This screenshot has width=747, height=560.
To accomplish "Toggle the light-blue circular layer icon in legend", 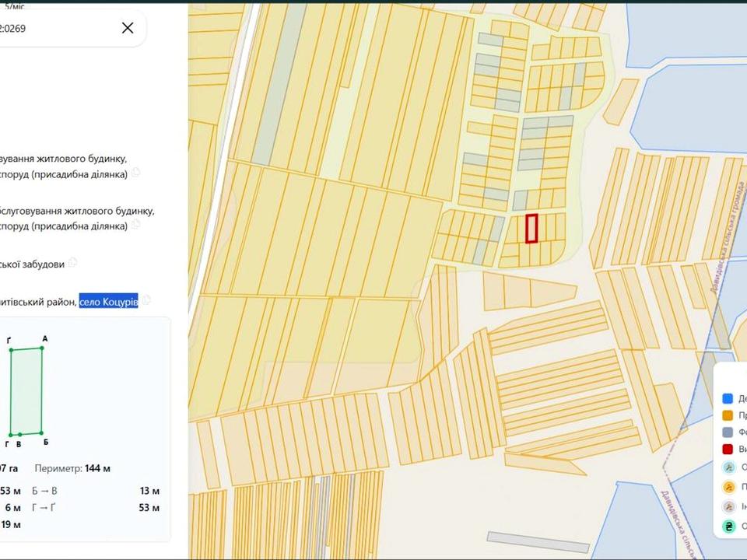I will click(729, 467).
